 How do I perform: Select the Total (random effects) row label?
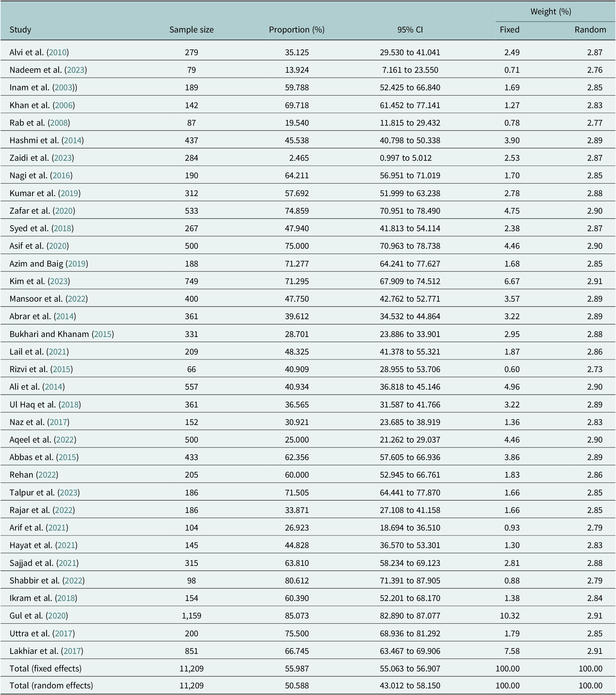pos(51,686)
